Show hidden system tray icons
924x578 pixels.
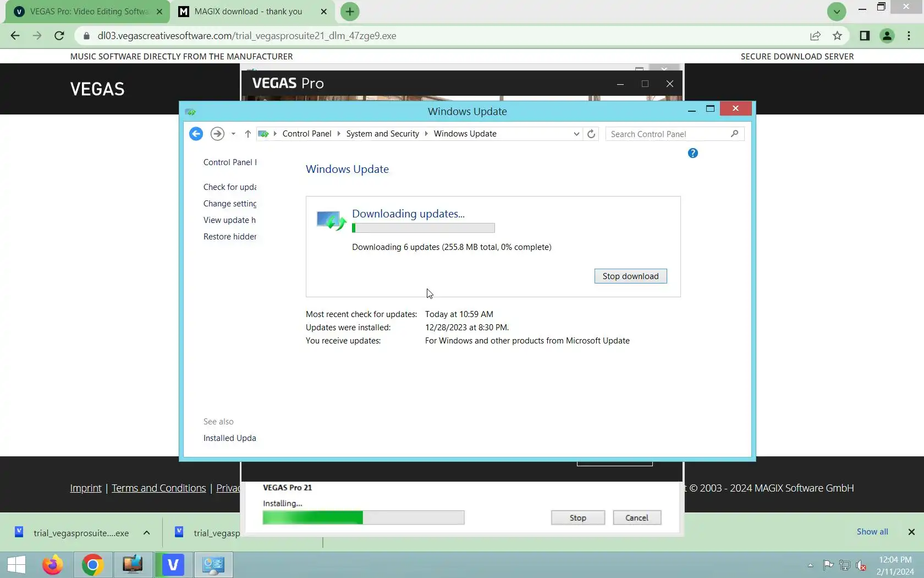[810, 565]
